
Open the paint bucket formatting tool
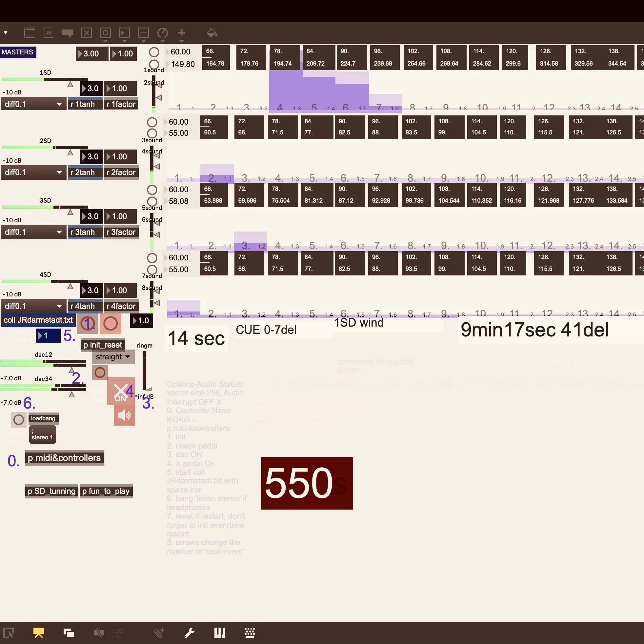pyautogui.click(x=212, y=33)
